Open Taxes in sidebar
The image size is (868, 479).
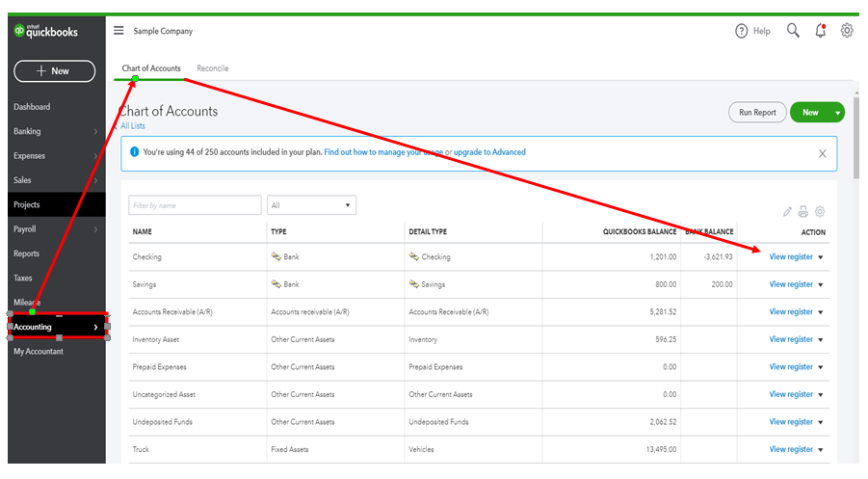[23, 278]
